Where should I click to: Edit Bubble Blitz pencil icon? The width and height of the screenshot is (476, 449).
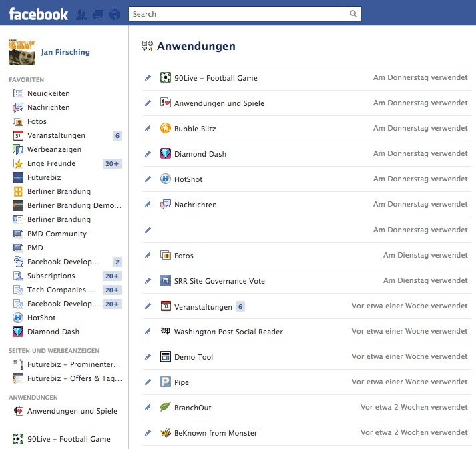[148, 129]
